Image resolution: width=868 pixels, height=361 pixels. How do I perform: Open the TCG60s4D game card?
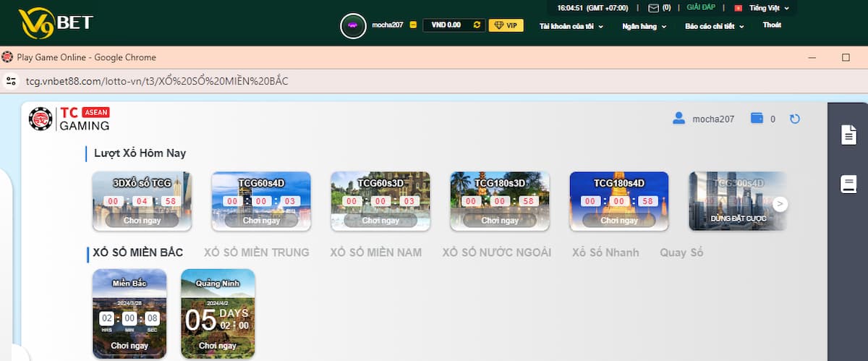point(261,201)
